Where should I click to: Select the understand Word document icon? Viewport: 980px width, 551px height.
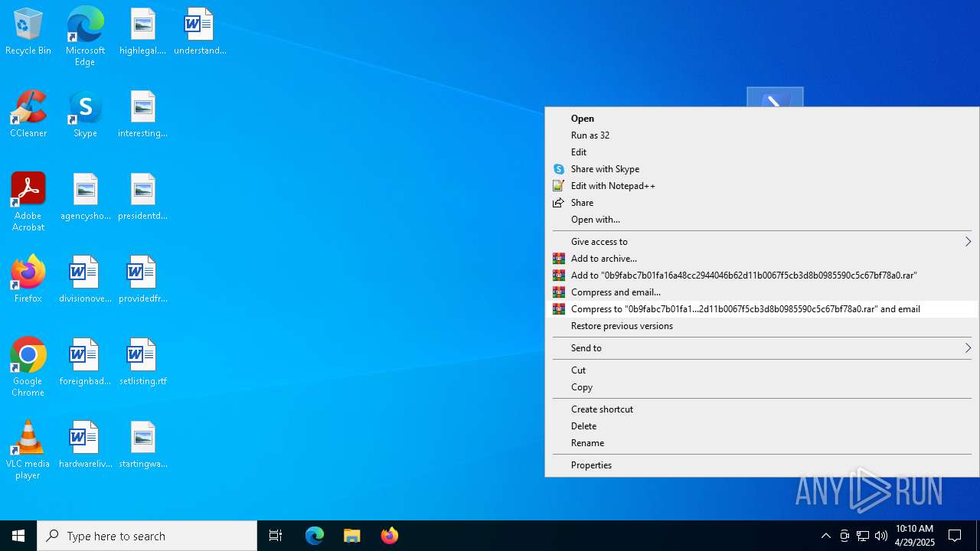click(x=200, y=32)
